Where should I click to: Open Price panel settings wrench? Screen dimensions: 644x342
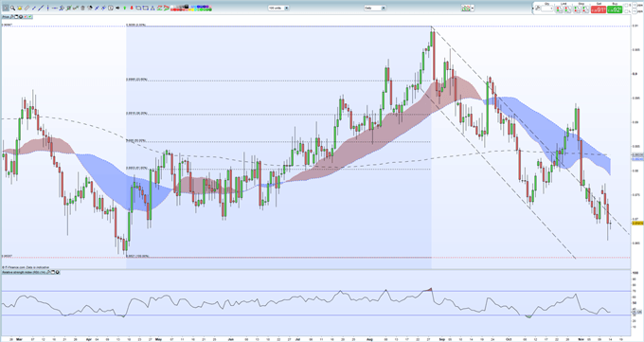12,17
